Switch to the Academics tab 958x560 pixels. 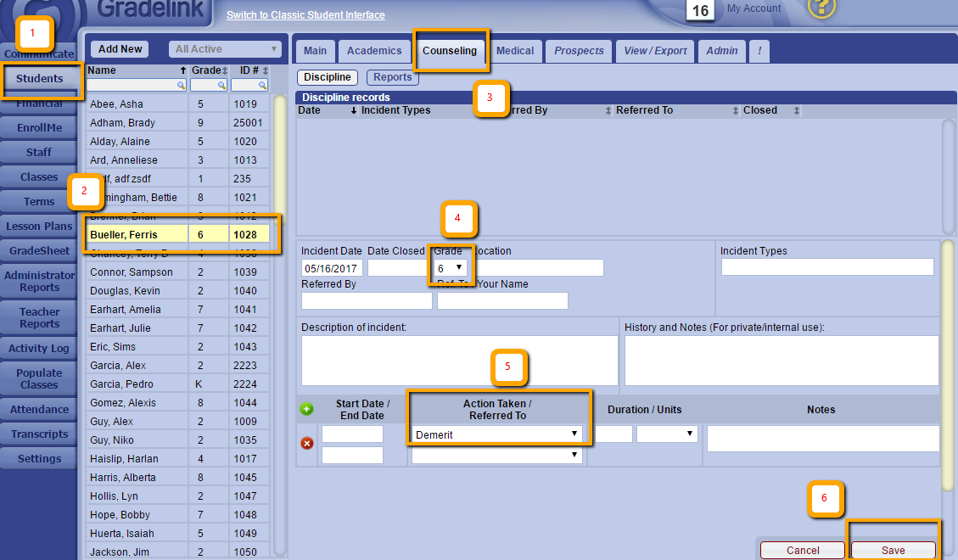[x=374, y=51]
